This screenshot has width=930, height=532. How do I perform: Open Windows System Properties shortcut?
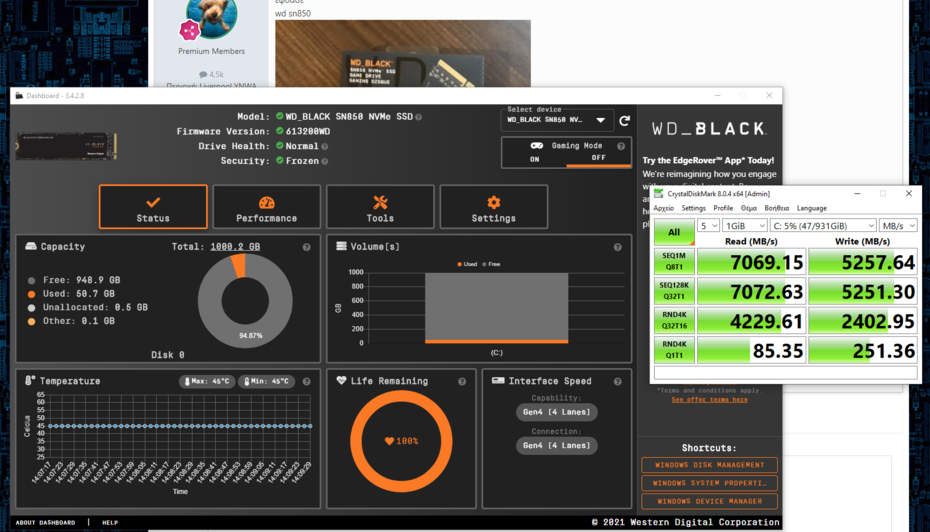click(x=709, y=483)
